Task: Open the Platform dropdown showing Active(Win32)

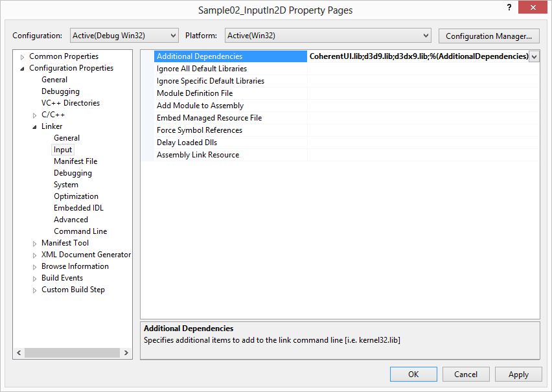Action: coord(428,36)
